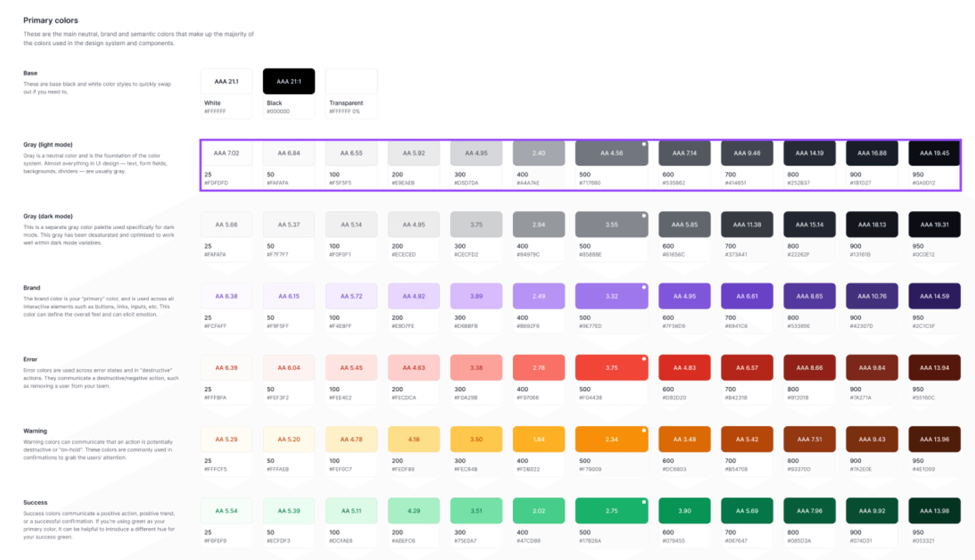Click the Primary colors heading
This screenshot has width=975, height=560.
click(50, 20)
